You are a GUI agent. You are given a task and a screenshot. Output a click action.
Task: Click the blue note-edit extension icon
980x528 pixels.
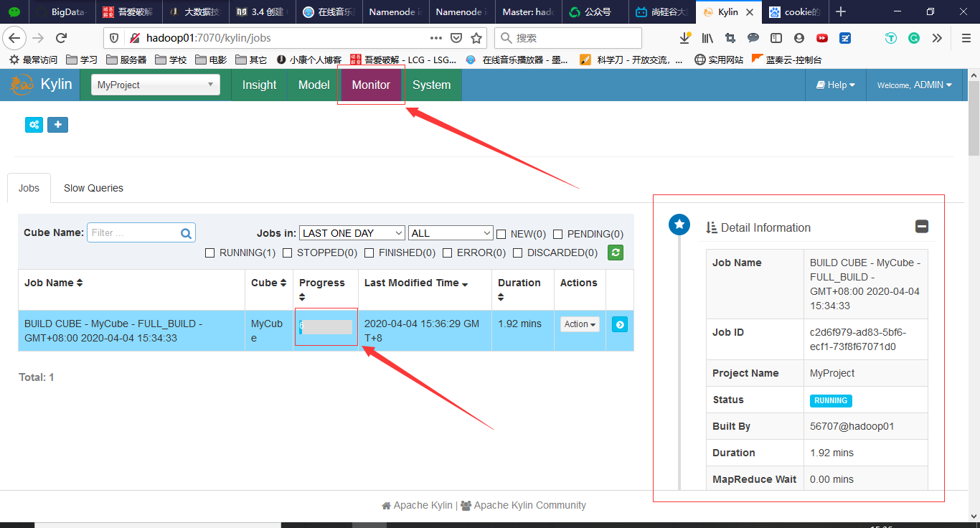[x=845, y=38]
